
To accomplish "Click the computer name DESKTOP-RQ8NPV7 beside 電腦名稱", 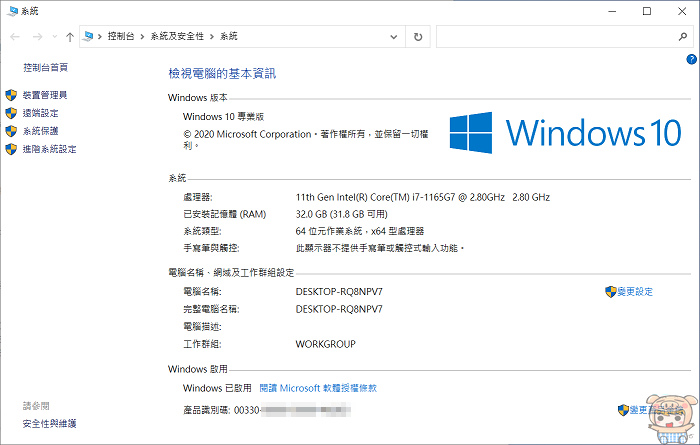I will tap(339, 291).
